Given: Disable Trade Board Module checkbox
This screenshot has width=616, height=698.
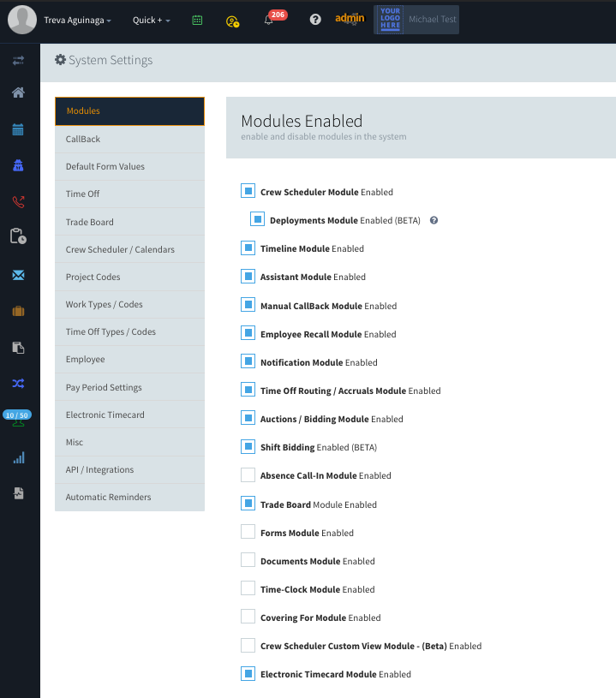Looking at the screenshot, I should point(248,503).
